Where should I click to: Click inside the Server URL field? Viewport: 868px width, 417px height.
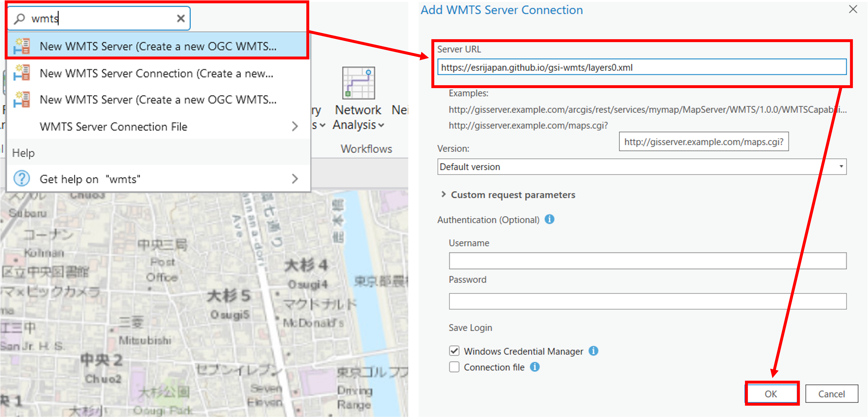click(x=642, y=67)
